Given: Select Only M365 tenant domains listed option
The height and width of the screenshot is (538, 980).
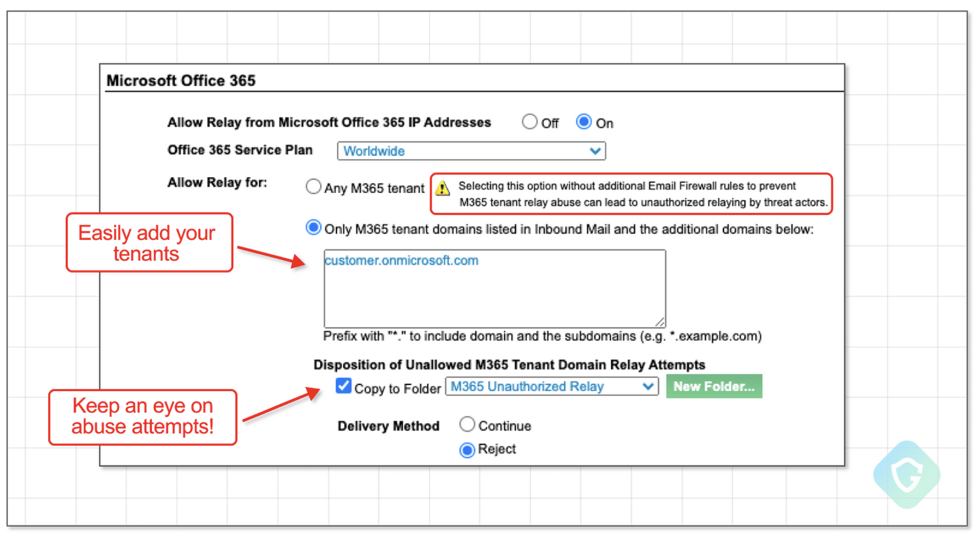Looking at the screenshot, I should tap(313, 228).
